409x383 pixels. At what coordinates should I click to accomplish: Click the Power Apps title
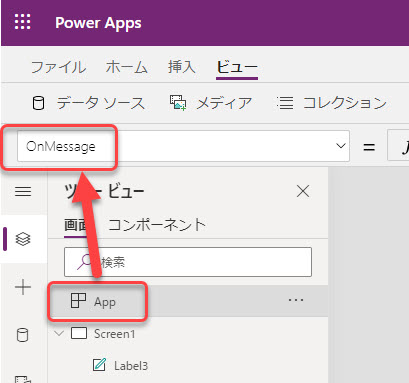click(98, 23)
